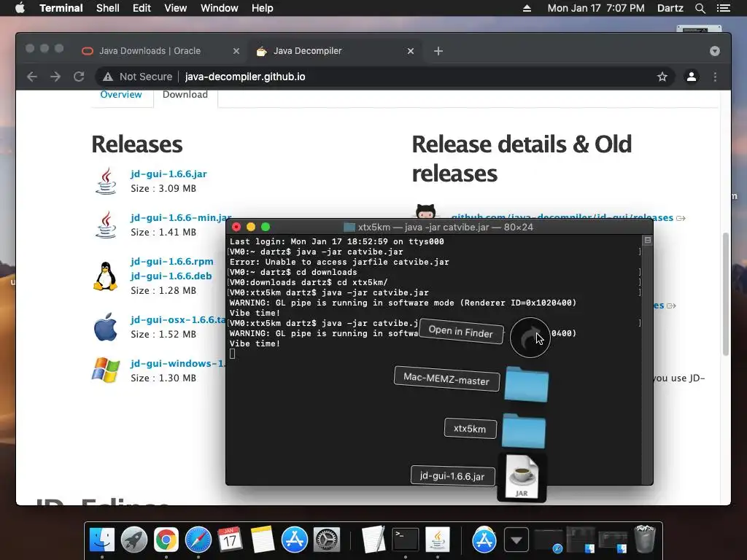
Task: Bookmark this page with the star icon
Action: [662, 77]
